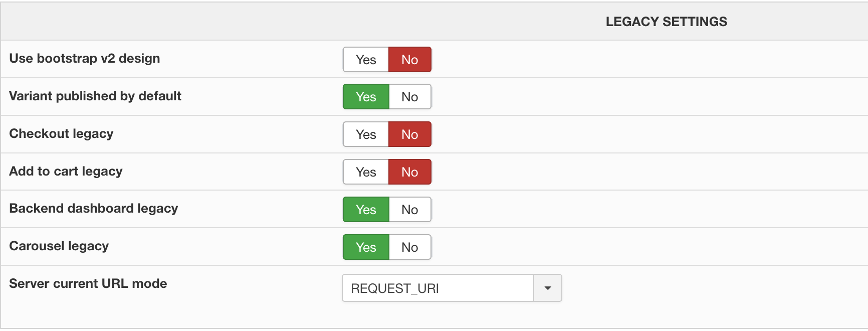This screenshot has width=868, height=331.
Task: Disable Backend dashboard legacy with No
Action: click(409, 210)
